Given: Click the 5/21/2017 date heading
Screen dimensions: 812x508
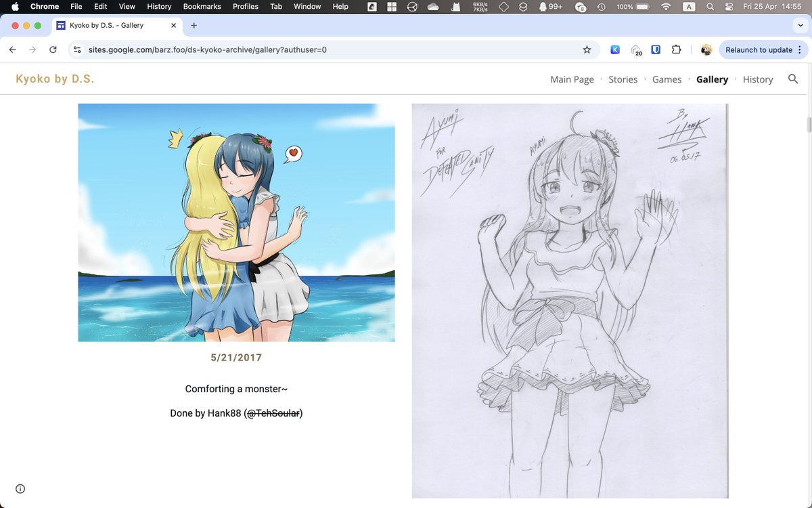Looking at the screenshot, I should point(236,357).
